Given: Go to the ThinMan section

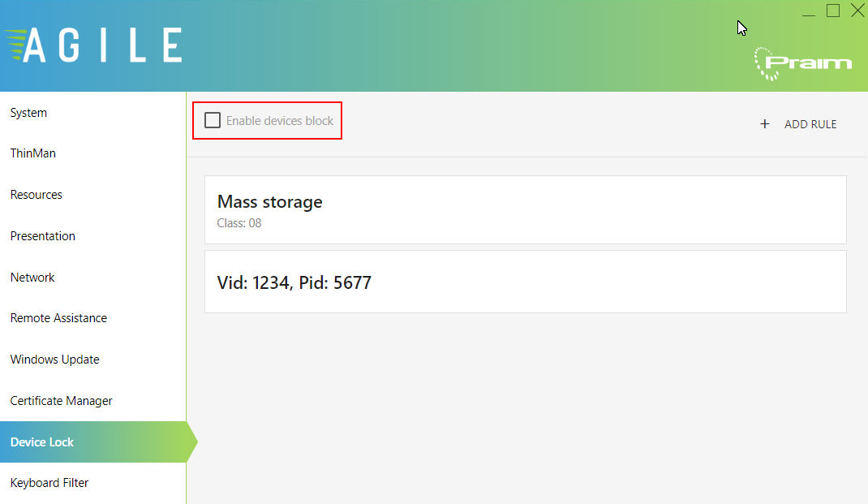Looking at the screenshot, I should [32, 153].
